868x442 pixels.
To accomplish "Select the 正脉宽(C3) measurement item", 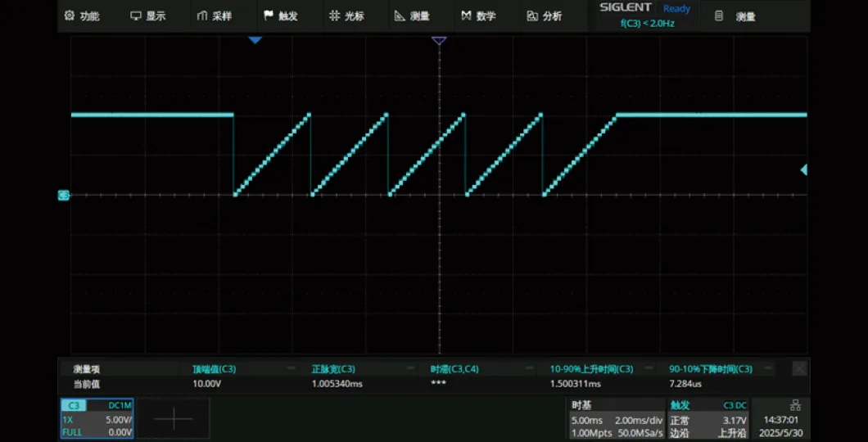I will click(x=333, y=369).
